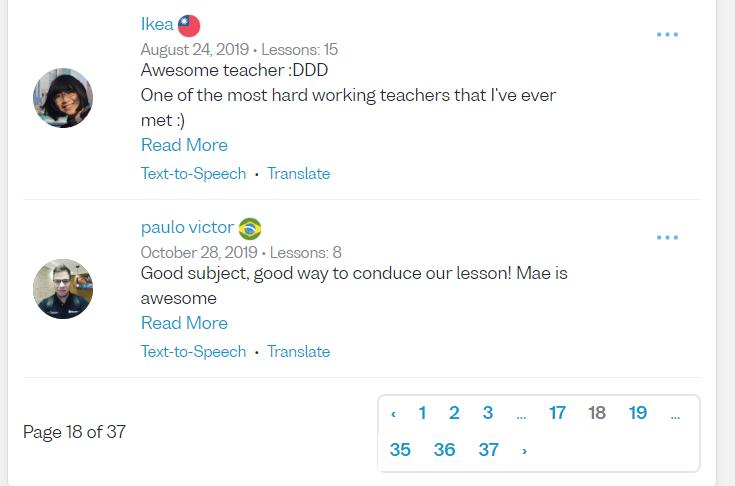735x486 pixels.
Task: Translate Ikea's review
Action: 298,173
